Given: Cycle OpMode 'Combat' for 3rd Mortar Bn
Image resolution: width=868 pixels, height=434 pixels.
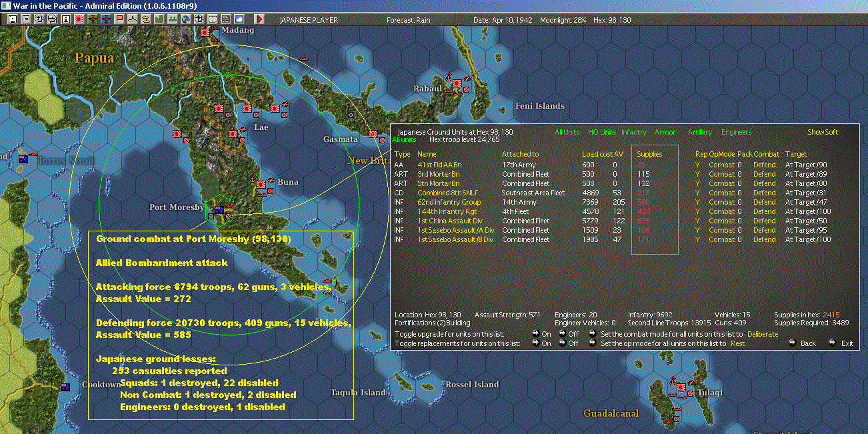Looking at the screenshot, I should [721, 174].
